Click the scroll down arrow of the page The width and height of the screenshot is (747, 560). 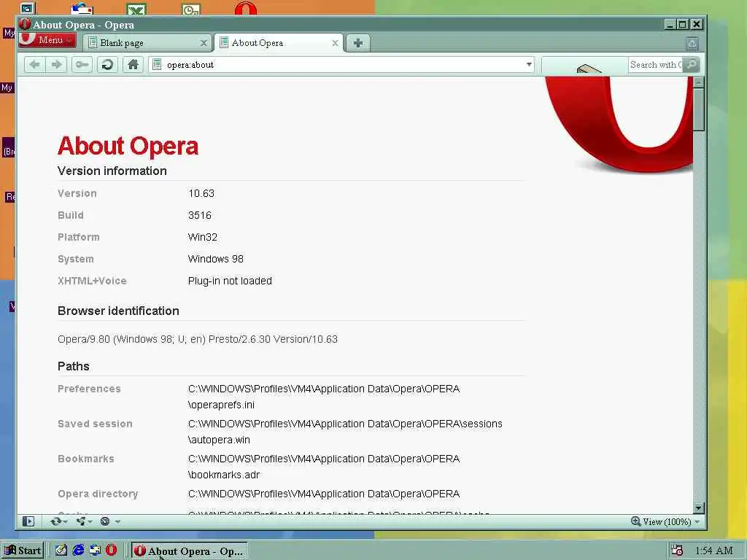[x=698, y=508]
